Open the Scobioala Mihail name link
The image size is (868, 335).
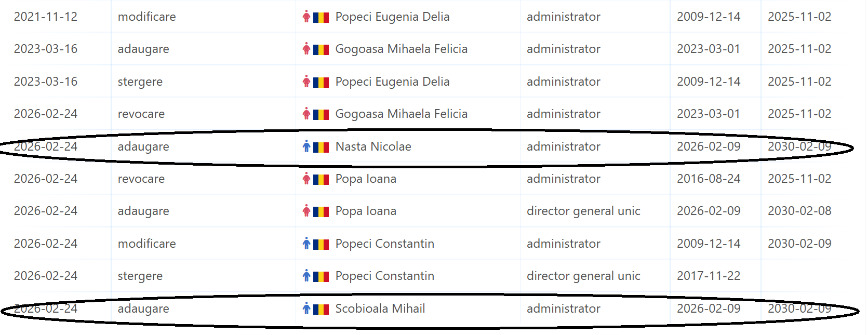380,309
